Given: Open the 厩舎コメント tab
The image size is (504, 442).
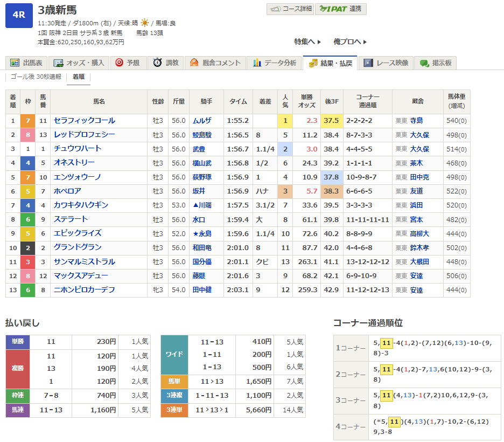Looking at the screenshot, I should point(215,63).
